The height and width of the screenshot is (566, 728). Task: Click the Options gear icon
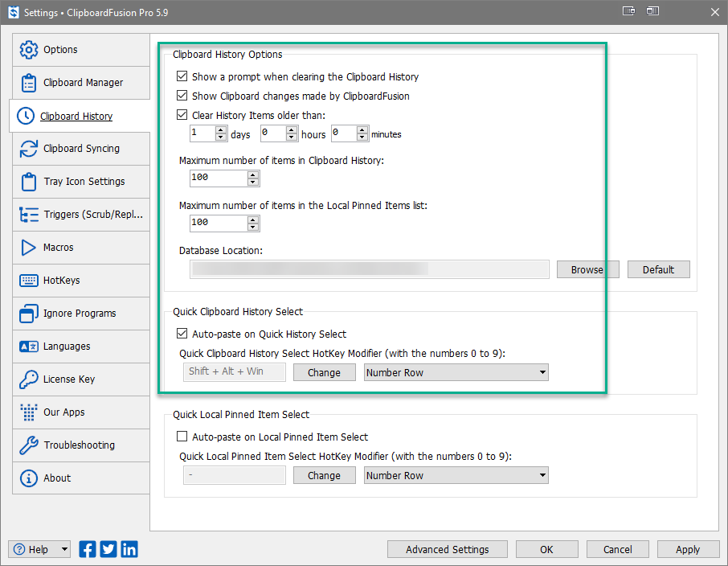point(28,49)
